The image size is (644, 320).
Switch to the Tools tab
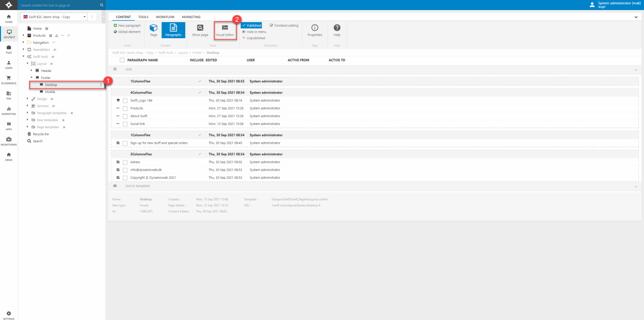coord(143,17)
